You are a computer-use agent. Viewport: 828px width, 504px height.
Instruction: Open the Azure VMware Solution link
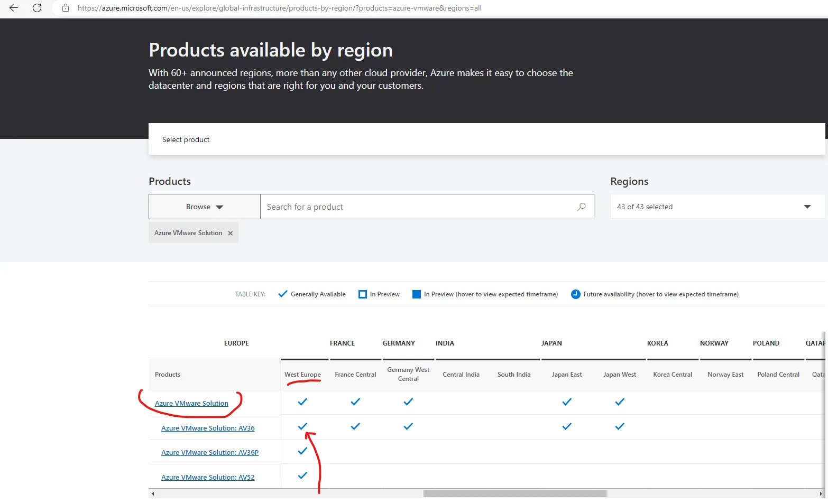pos(191,404)
